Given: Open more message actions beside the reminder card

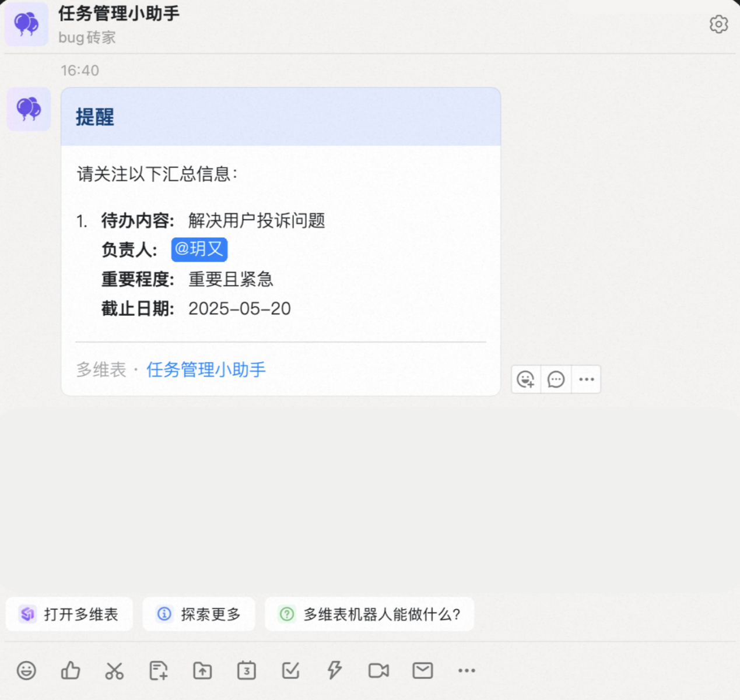Looking at the screenshot, I should click(x=587, y=379).
